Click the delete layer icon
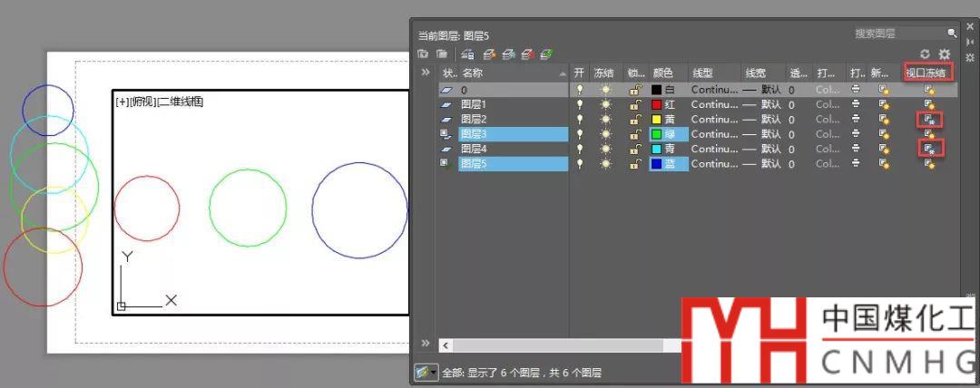The height and width of the screenshot is (388, 980). click(x=528, y=54)
